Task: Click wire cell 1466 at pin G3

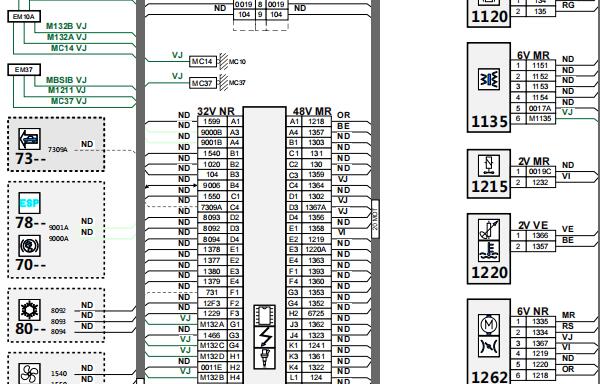Action: [212, 335]
